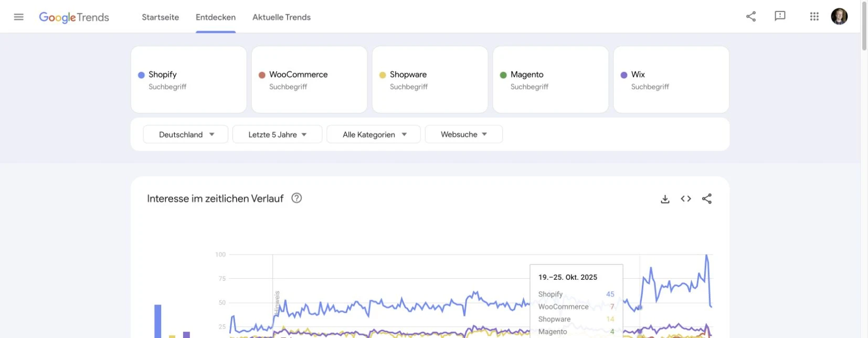Click the green Magento color dot

pos(503,75)
